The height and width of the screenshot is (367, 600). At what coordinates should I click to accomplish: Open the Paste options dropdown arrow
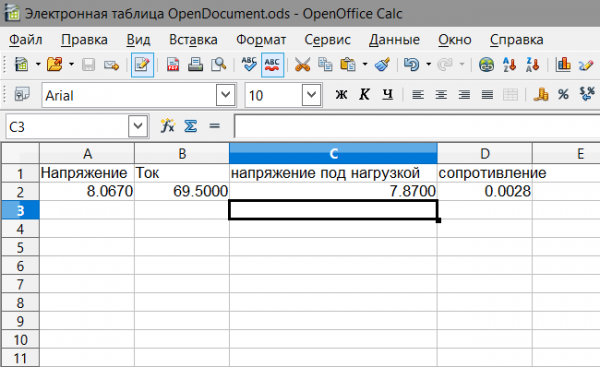click(365, 65)
